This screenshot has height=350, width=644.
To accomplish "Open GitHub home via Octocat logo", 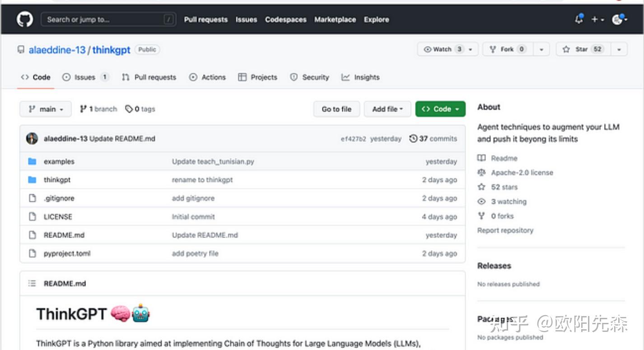I will click(25, 19).
